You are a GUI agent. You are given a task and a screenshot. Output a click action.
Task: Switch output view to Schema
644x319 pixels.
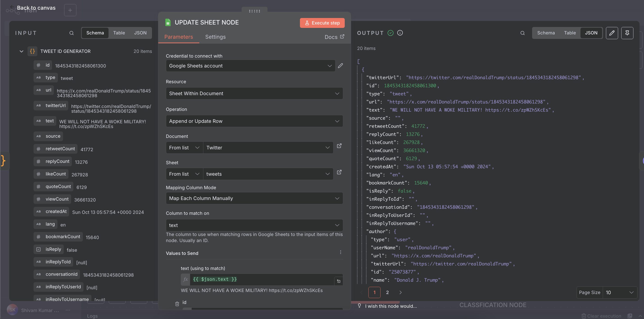tap(546, 33)
